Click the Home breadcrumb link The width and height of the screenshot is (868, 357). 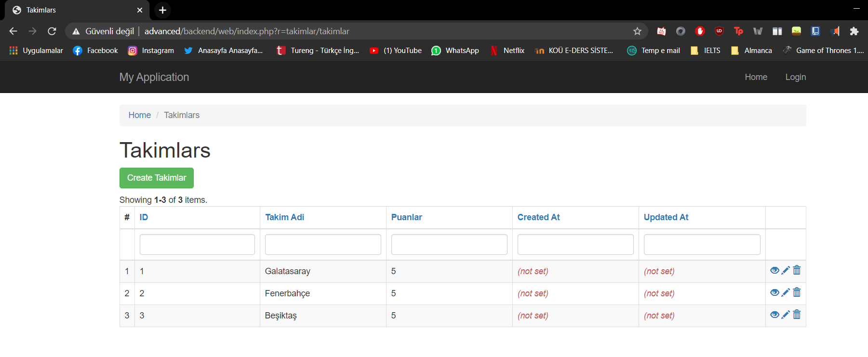pyautogui.click(x=139, y=115)
